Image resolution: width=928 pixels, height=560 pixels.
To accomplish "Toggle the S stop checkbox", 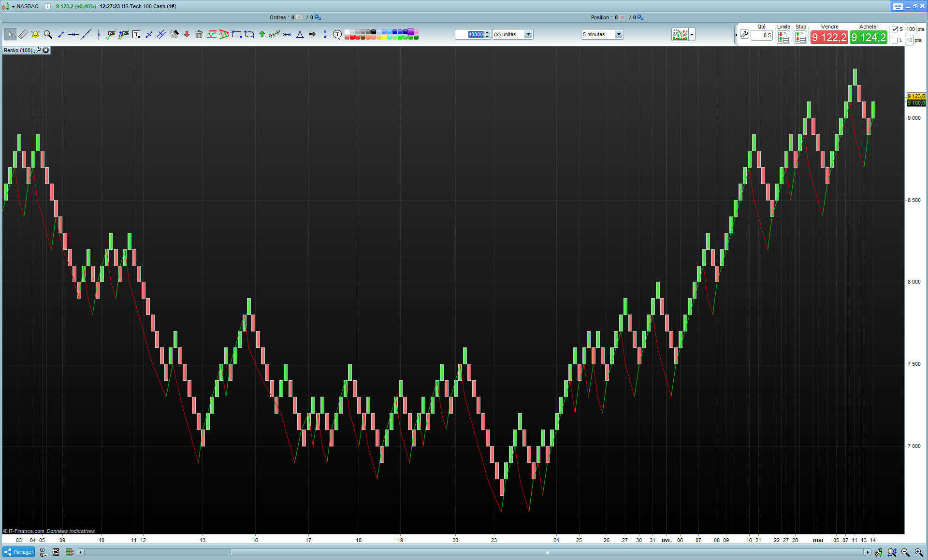I will point(895,29).
